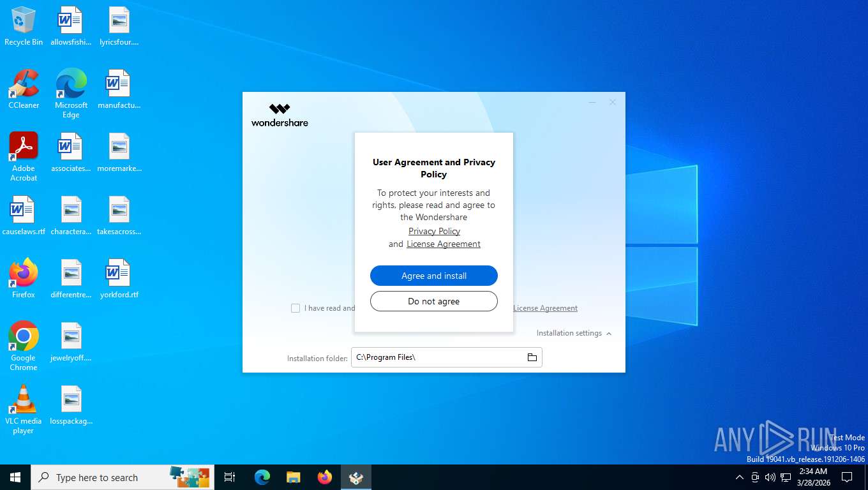Collapse the Installation settings expander

click(x=574, y=333)
